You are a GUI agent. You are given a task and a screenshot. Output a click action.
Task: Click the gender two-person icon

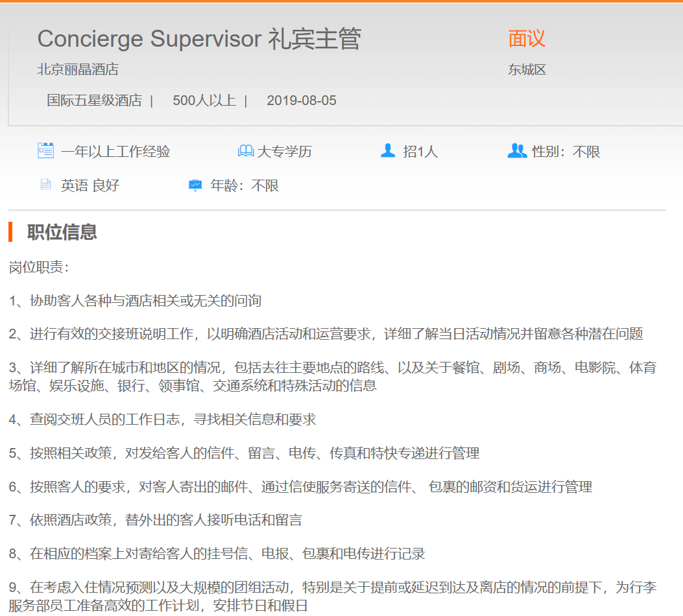tap(517, 151)
